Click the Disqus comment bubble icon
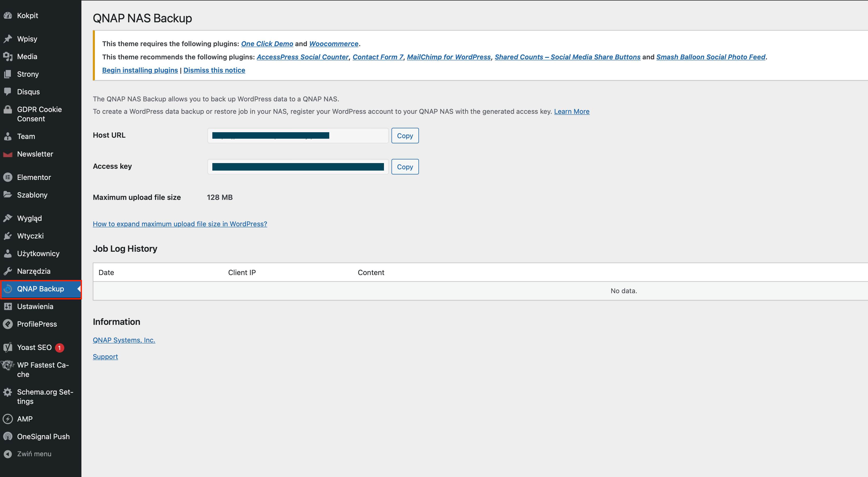 point(8,92)
